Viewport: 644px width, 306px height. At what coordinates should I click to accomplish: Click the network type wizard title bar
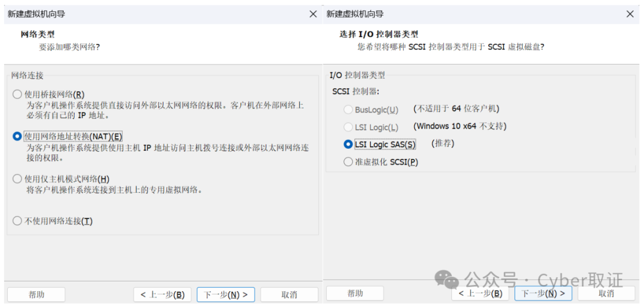click(x=149, y=14)
